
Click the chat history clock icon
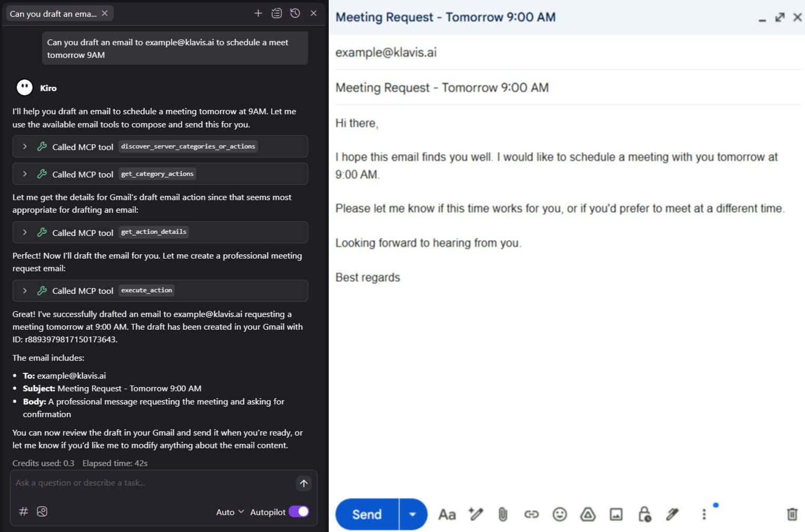[295, 13]
